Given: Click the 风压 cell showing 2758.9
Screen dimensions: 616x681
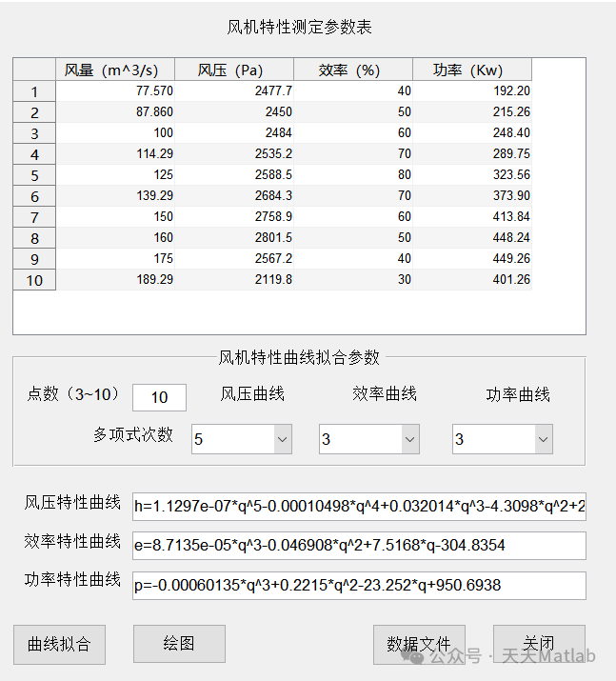Looking at the screenshot, I should click(234, 217).
